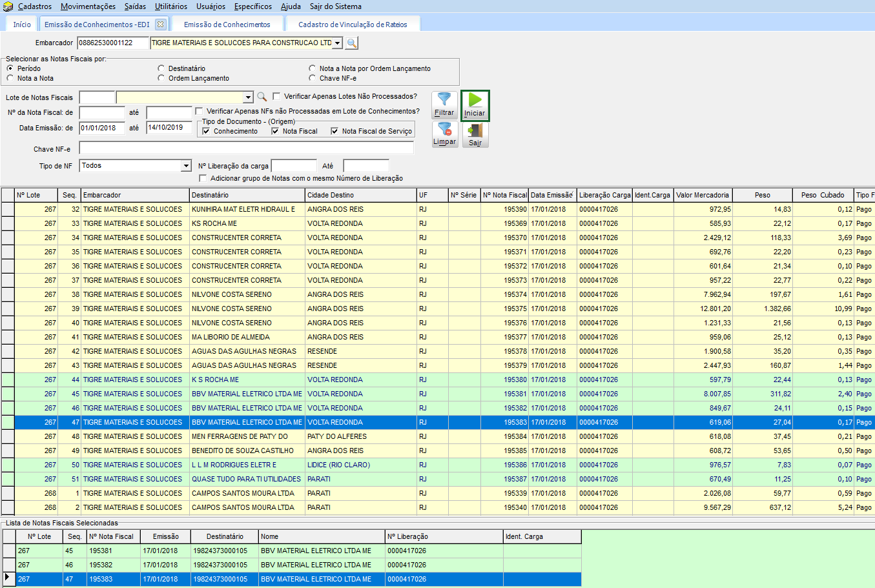
Task: Enable Verificar Apenas Lotes Não Processados checkbox
Action: [x=276, y=96]
